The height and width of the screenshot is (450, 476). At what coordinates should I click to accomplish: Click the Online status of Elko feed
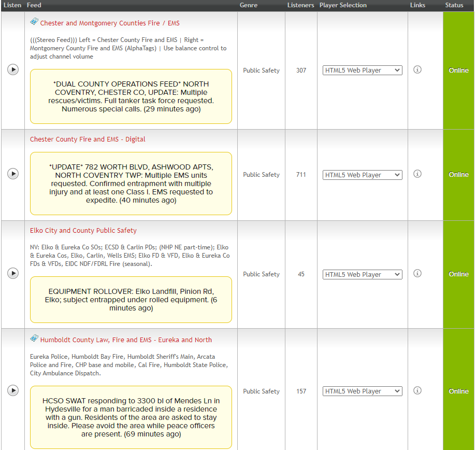click(x=458, y=274)
